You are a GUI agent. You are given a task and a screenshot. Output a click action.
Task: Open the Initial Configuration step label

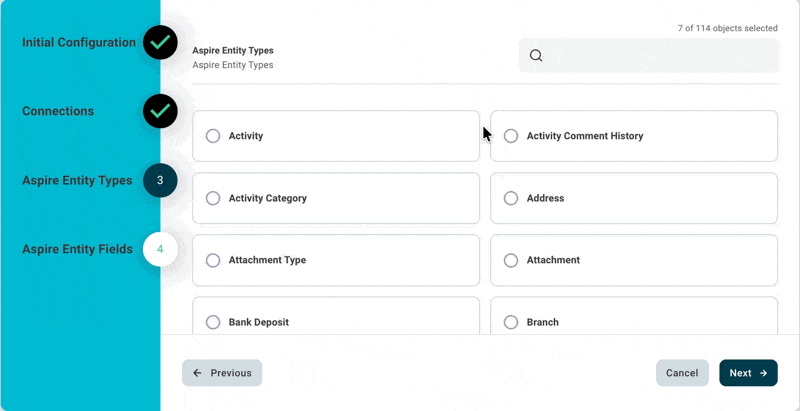tap(79, 43)
